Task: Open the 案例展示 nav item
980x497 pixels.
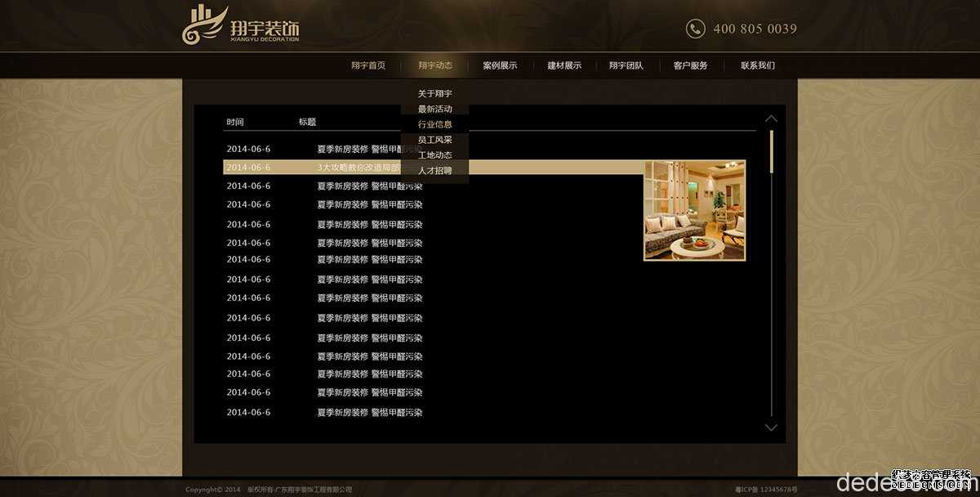Action: [x=500, y=65]
